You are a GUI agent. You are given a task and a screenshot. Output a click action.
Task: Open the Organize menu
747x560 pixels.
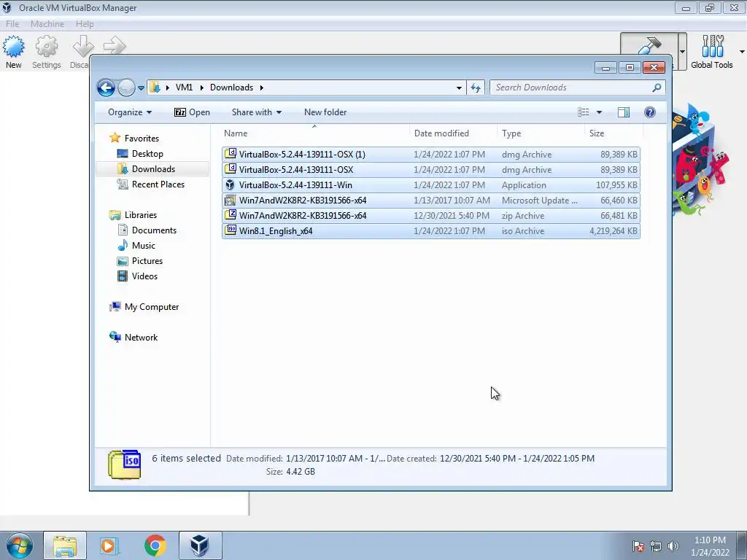[130, 112]
